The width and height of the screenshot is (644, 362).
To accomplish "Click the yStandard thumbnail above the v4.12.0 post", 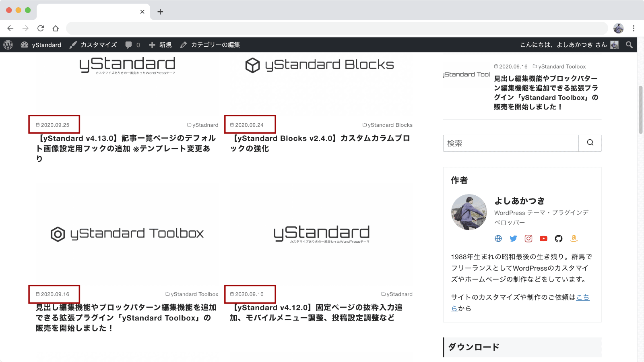I will click(x=322, y=234).
